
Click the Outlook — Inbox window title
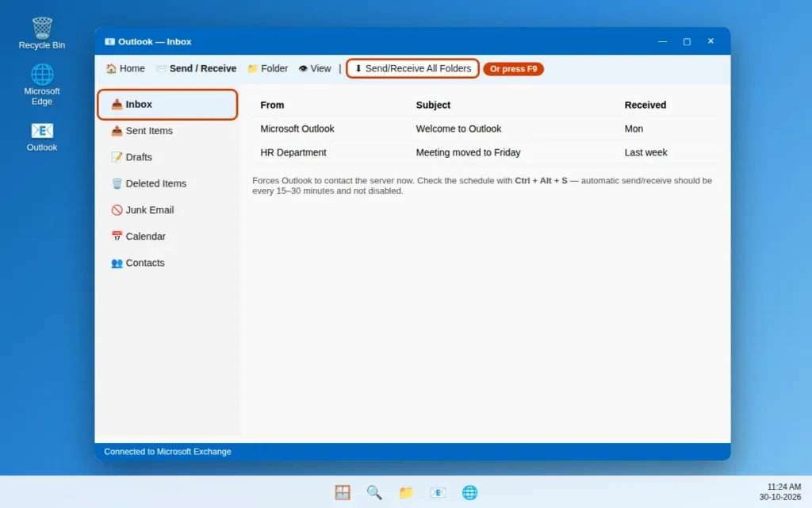click(x=155, y=41)
